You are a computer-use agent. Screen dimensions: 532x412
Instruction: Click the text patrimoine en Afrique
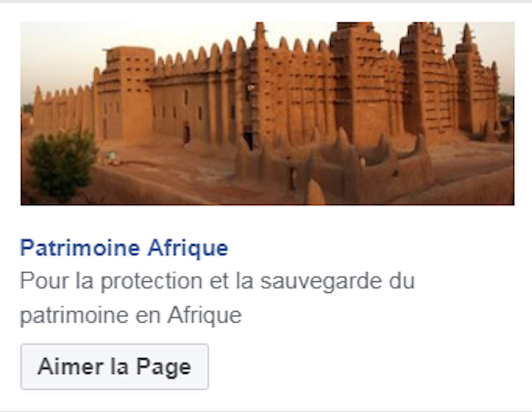click(x=131, y=316)
